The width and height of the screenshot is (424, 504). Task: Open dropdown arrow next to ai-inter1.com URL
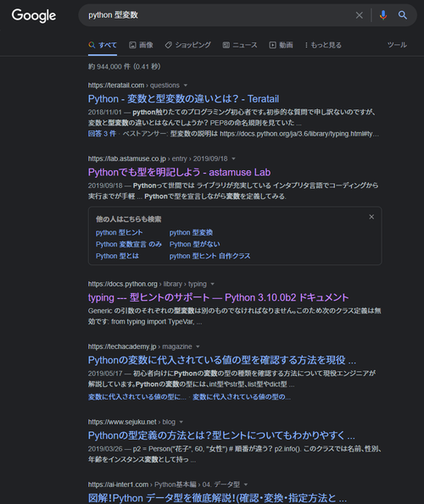pyautogui.click(x=246, y=485)
